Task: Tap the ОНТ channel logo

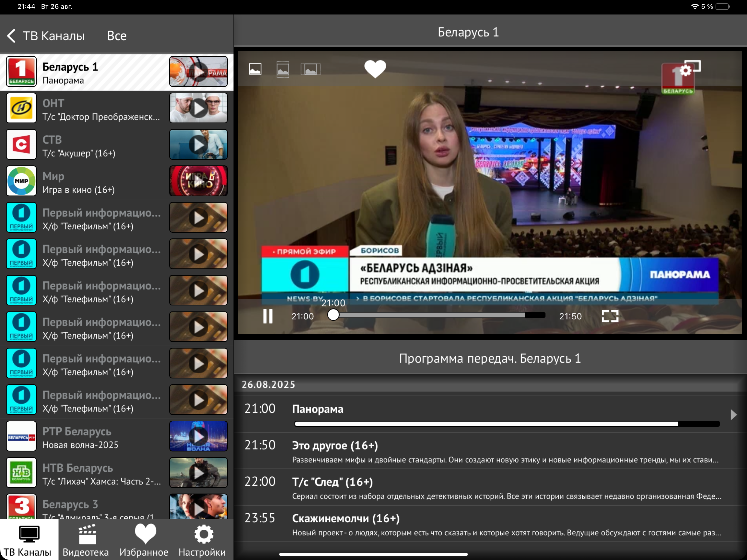Action: coord(21,108)
